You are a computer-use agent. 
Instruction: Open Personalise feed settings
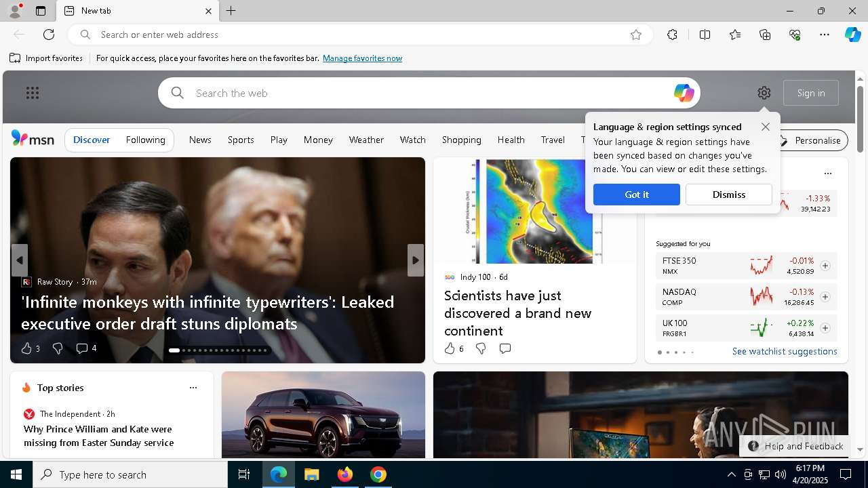pos(811,140)
